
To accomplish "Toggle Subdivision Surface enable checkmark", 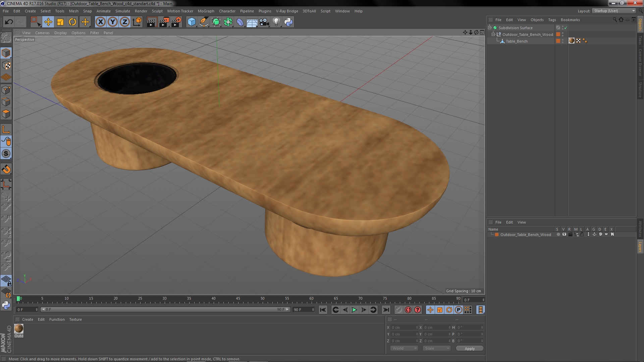I will click(566, 28).
